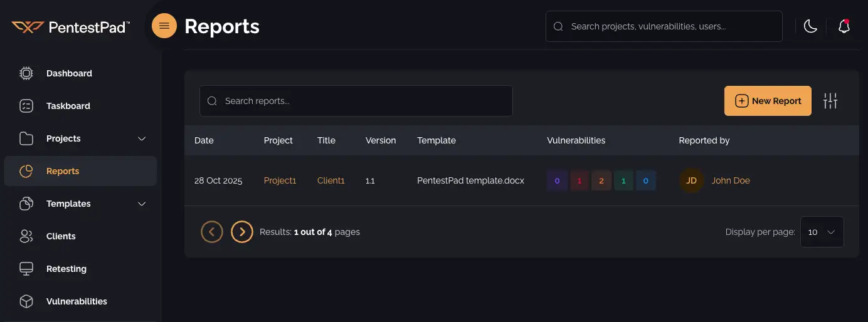Click the Version column header
Screen dimensions: 868x322
coord(381,140)
